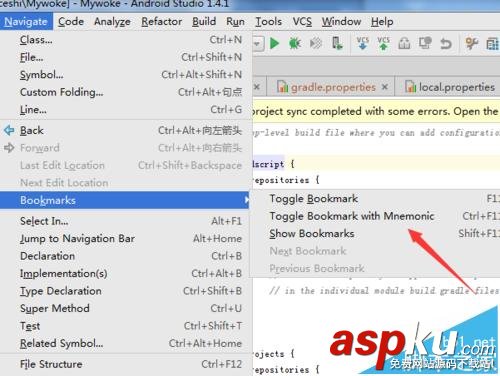Click the Compare with repository icon
Viewport: 500px width, 376px height.
click(x=425, y=43)
